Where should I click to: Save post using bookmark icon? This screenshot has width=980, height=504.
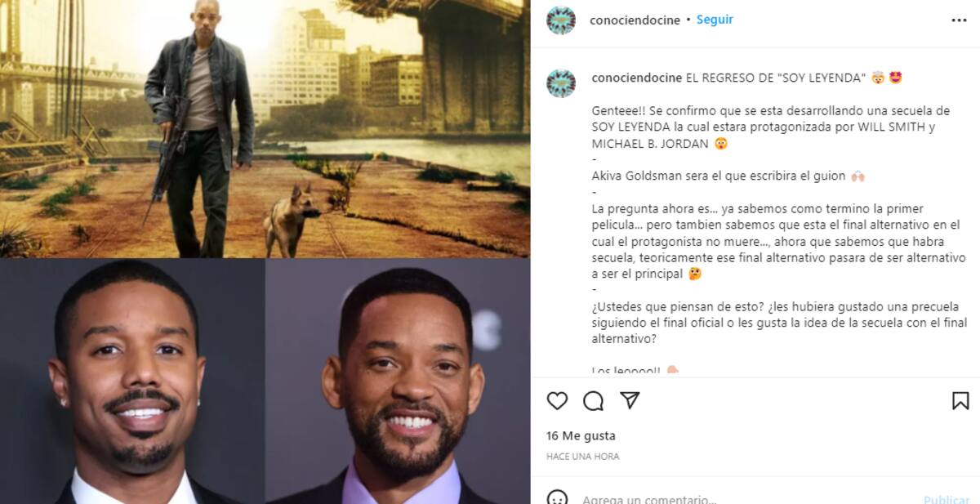[x=960, y=401]
